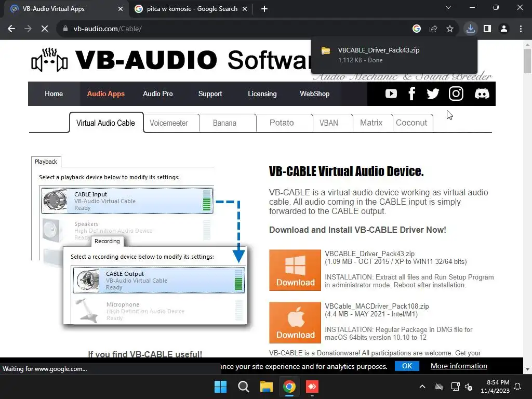Screen dimensions: 532x399
Task: Open the Home menu item
Action: click(54, 94)
